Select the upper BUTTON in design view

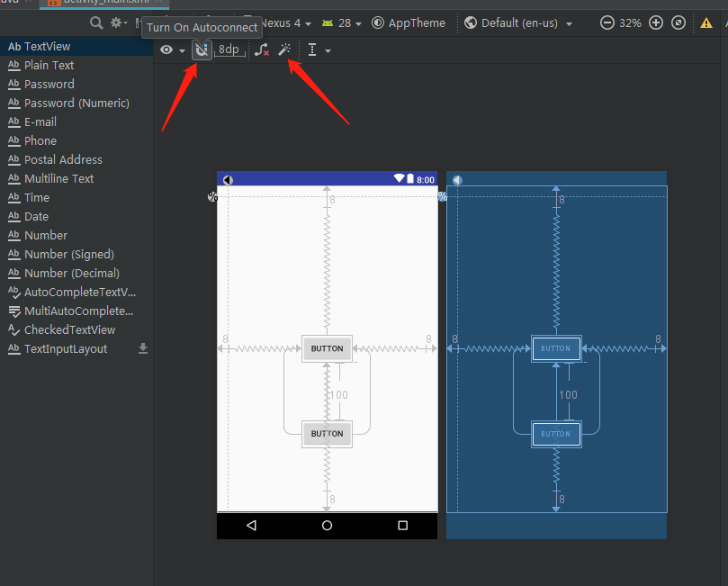[x=327, y=348]
